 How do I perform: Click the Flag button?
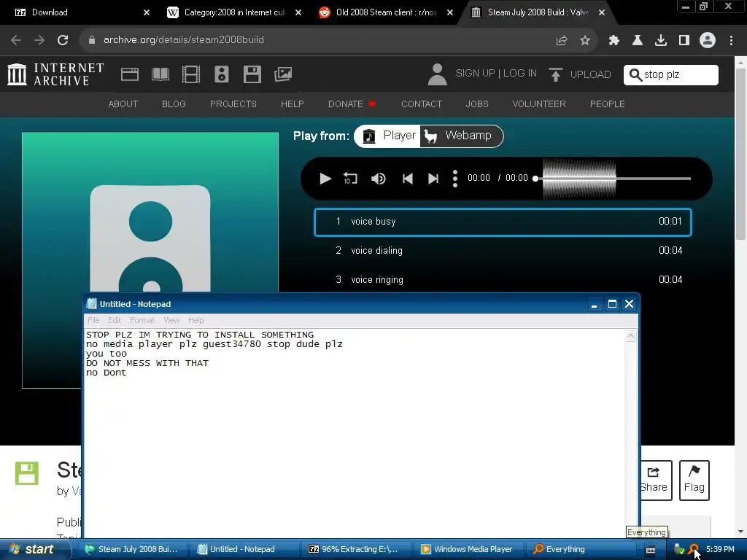pos(694,480)
